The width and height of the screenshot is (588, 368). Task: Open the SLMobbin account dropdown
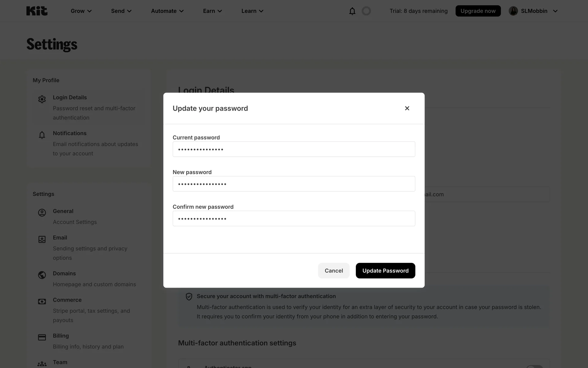coord(533,11)
